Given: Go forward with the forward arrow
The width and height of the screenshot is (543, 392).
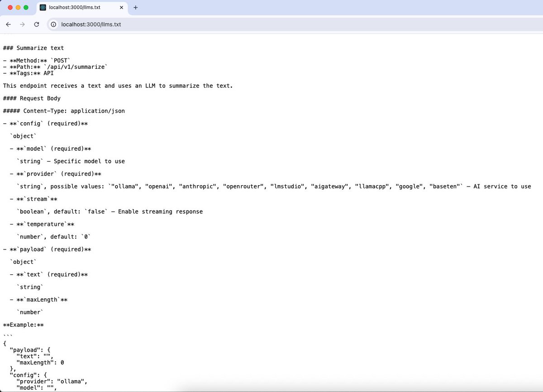Looking at the screenshot, I should click(22, 24).
